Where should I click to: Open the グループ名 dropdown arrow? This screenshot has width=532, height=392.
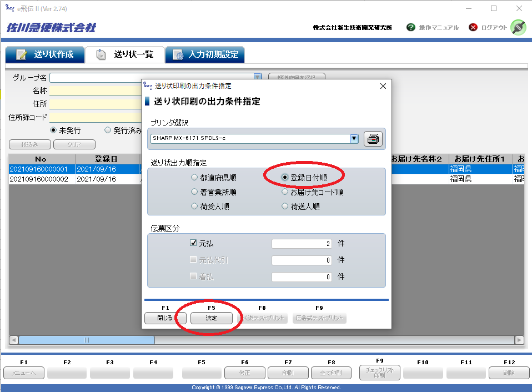coord(258,78)
